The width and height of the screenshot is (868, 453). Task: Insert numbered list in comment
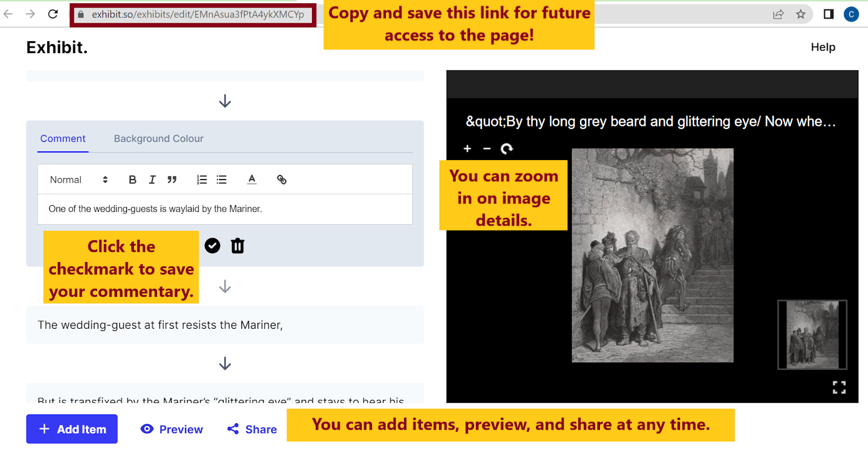coord(202,180)
